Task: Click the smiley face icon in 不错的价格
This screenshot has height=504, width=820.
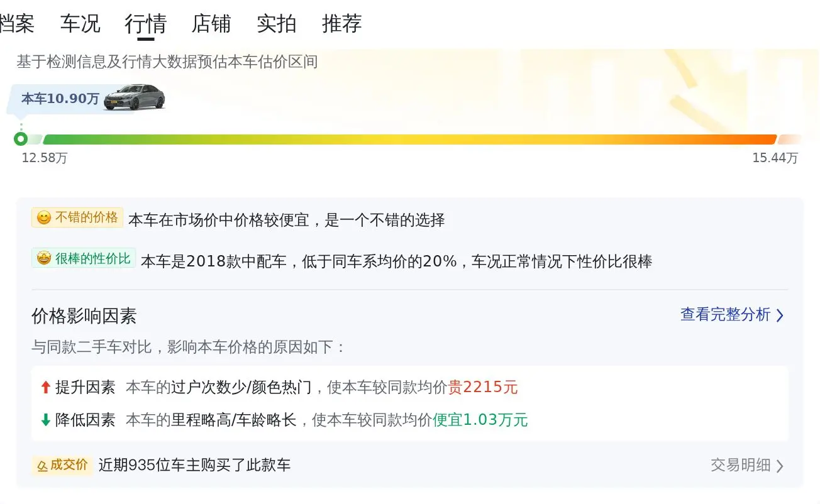Action: pos(43,218)
